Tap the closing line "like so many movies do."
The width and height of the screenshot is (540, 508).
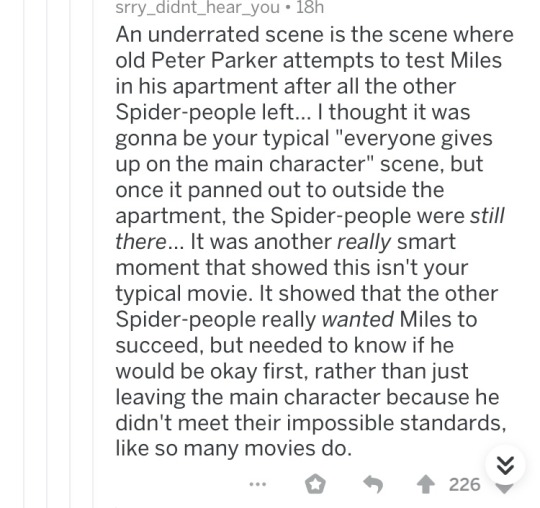tap(233, 448)
